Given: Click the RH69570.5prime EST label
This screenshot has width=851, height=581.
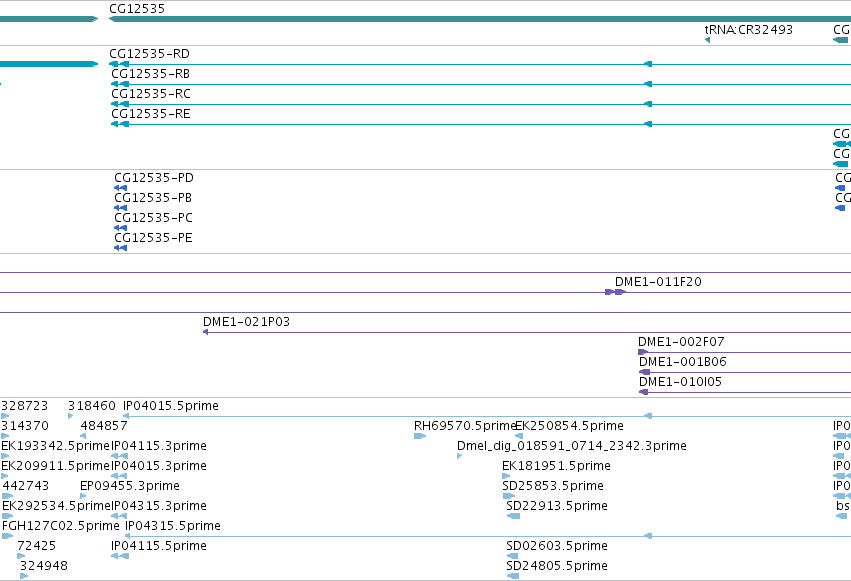Looking at the screenshot, I should [x=464, y=426].
